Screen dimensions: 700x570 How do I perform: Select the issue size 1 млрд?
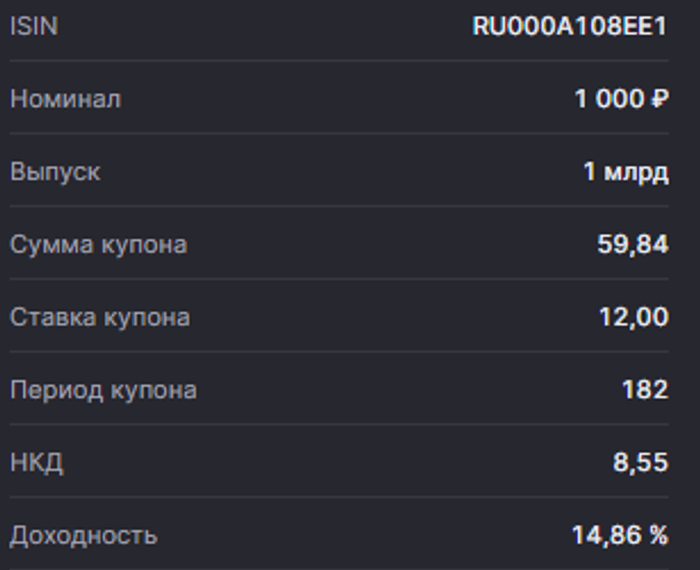coord(625,172)
